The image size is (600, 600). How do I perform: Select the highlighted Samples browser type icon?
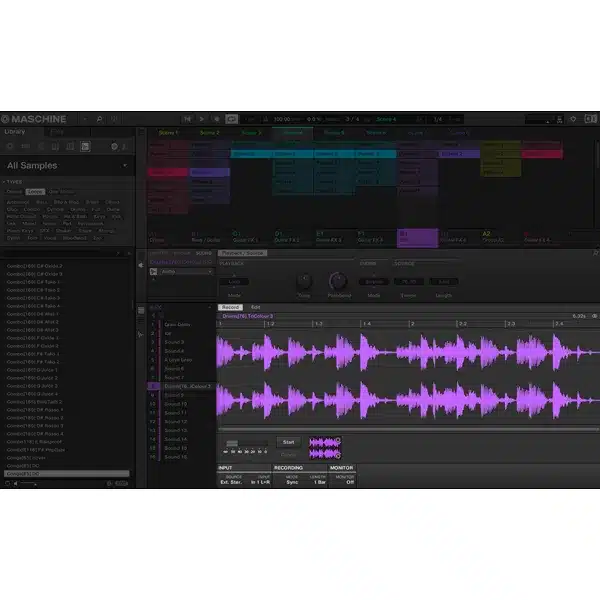point(85,146)
